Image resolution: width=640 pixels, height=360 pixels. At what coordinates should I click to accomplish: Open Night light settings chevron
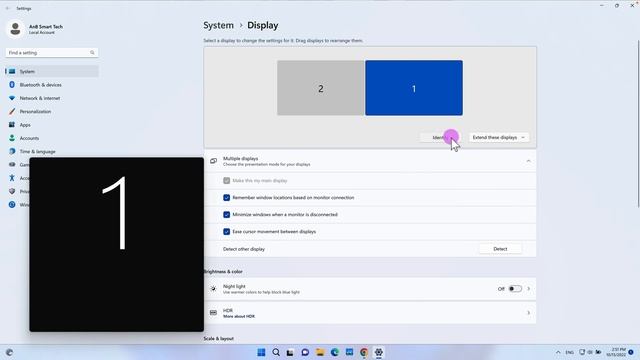[x=529, y=289]
